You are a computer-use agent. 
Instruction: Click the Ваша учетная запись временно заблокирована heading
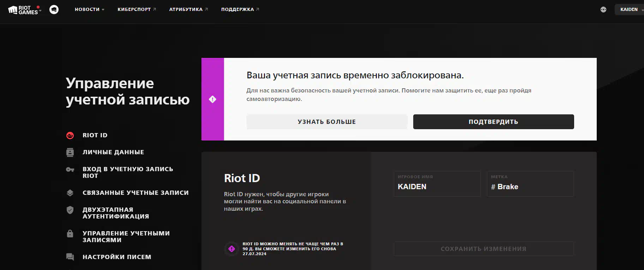coord(355,75)
